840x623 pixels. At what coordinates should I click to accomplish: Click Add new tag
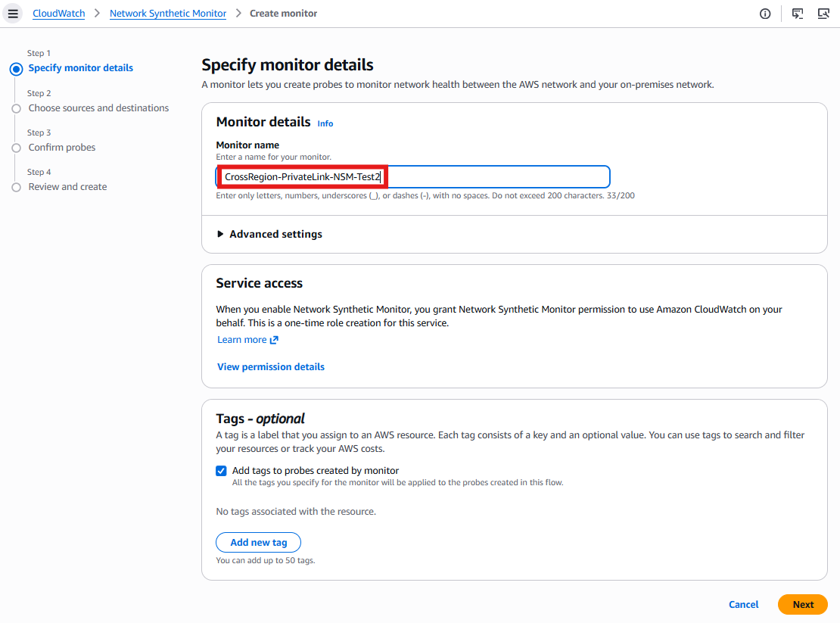tap(258, 542)
